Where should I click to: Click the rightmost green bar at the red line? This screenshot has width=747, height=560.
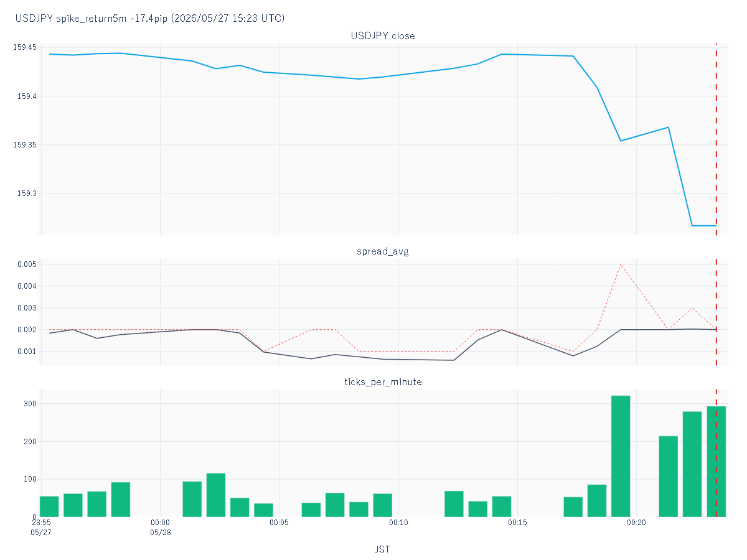point(716,461)
